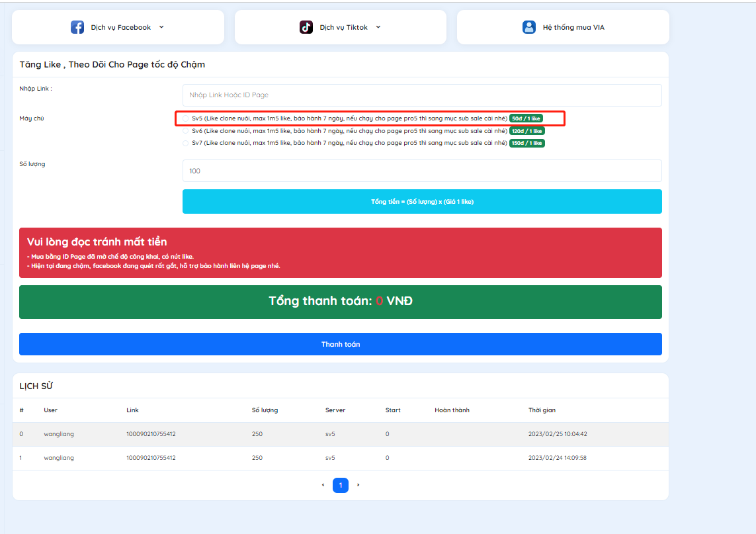Open Hệ thống mua VIA

point(563,27)
